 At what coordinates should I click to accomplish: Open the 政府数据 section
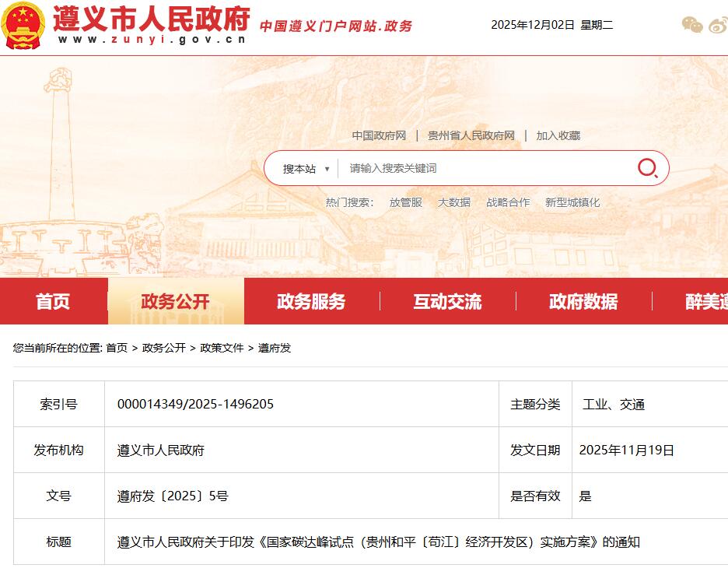(x=583, y=302)
